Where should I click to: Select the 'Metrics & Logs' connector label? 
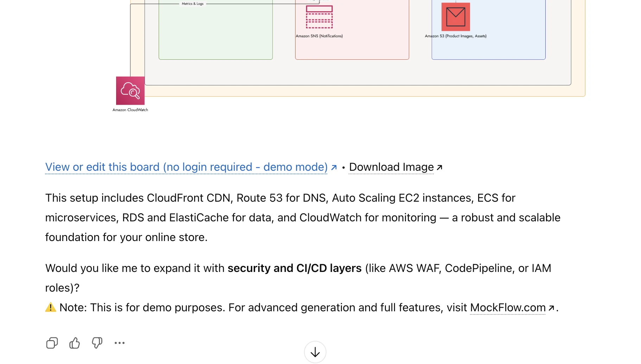pyautogui.click(x=192, y=4)
